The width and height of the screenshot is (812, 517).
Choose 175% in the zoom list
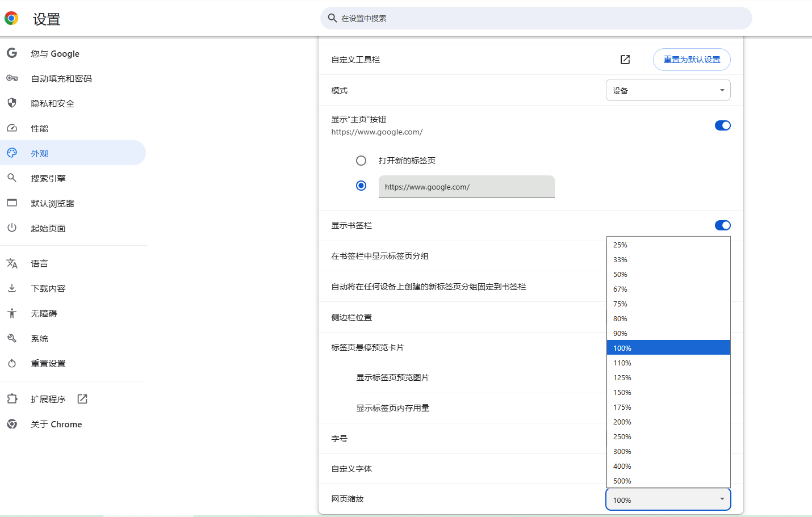[668, 407]
